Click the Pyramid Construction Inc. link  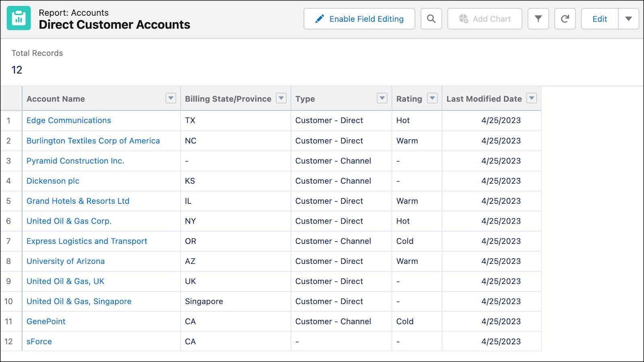click(x=75, y=161)
